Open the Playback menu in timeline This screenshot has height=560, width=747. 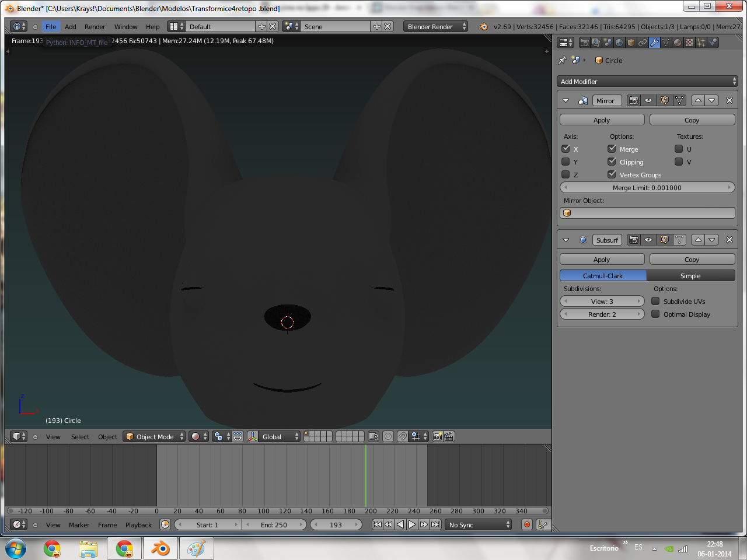click(x=138, y=525)
